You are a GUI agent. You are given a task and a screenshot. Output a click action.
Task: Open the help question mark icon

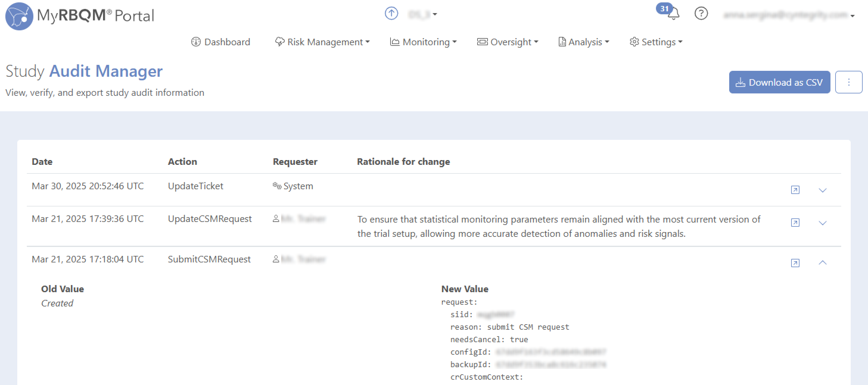(x=701, y=13)
